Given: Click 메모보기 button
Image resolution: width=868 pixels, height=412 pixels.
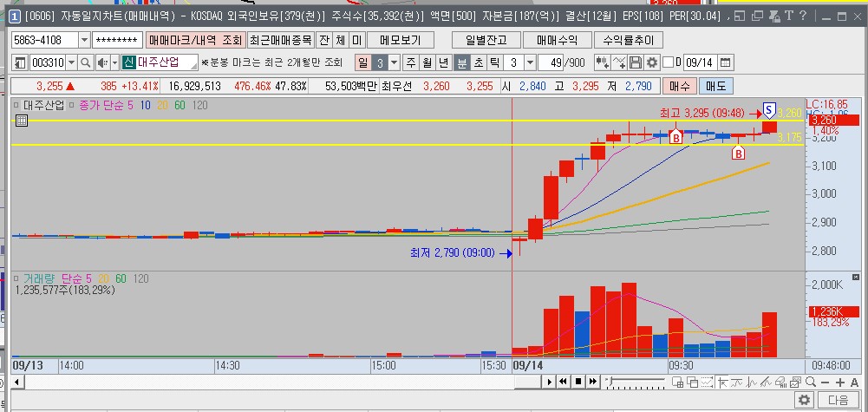Looking at the screenshot, I should pyautogui.click(x=401, y=40).
